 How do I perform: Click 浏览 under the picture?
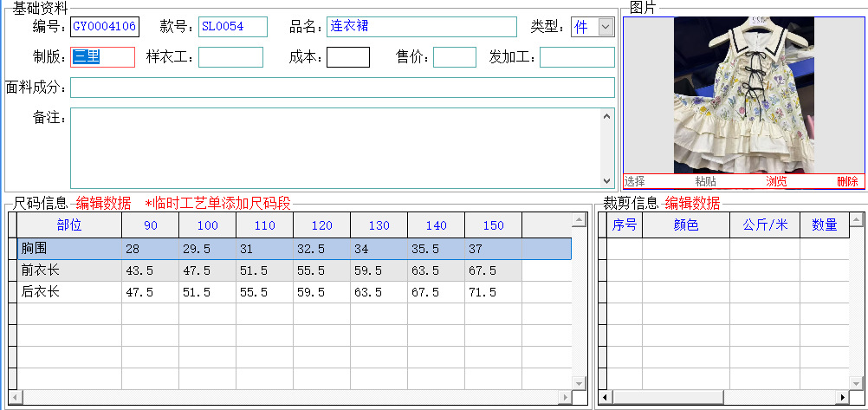click(x=776, y=181)
